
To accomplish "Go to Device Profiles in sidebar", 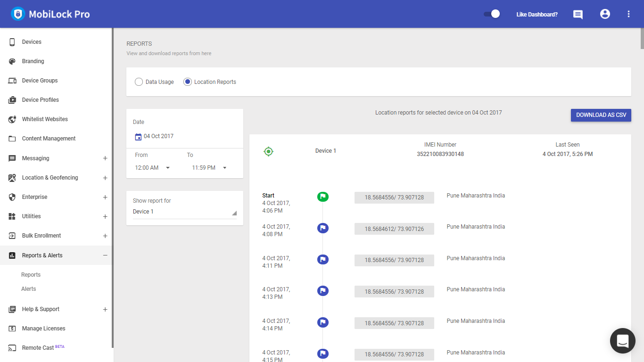I will click(41, 100).
